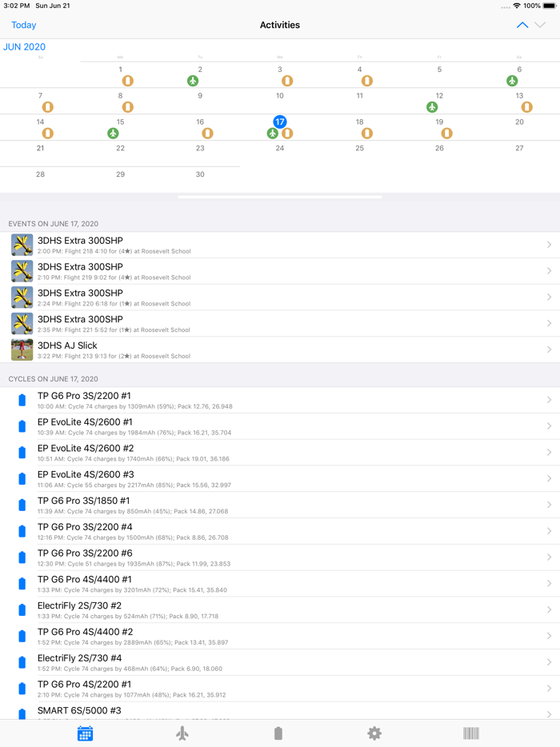Open TP G6 Pro 3S/1850 #1 cycle

[x=280, y=505]
